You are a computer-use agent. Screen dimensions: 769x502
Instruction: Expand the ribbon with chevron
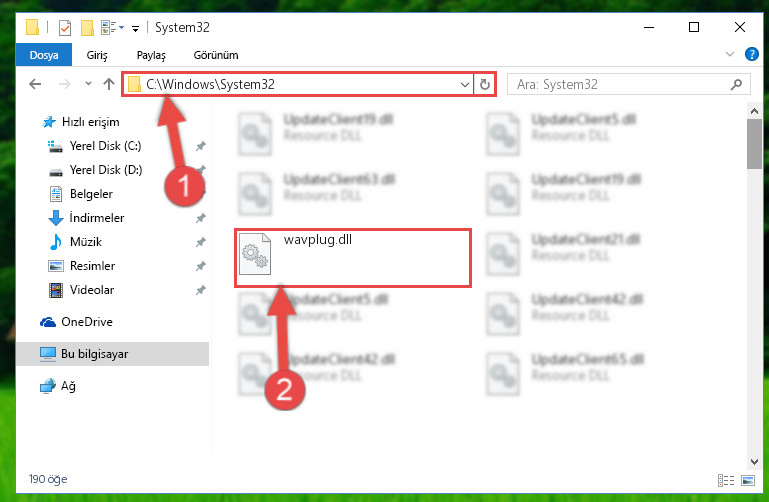(x=730, y=54)
